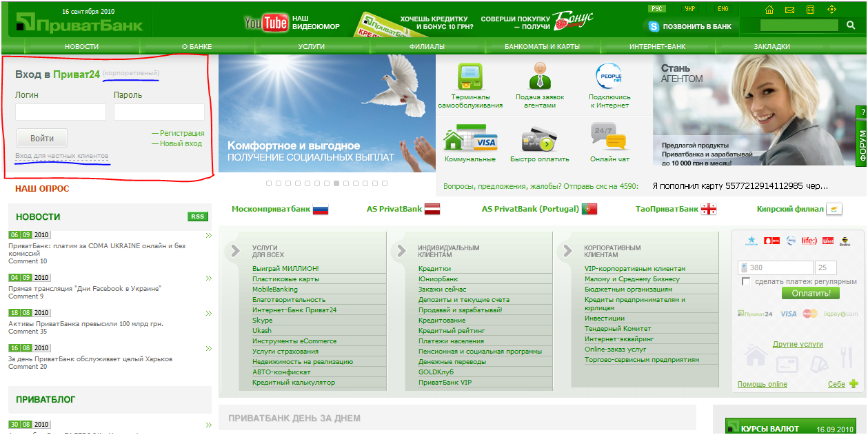The height and width of the screenshot is (435, 868).
Task: Tick сделать платеж регулярным checkbox
Action: point(746,281)
